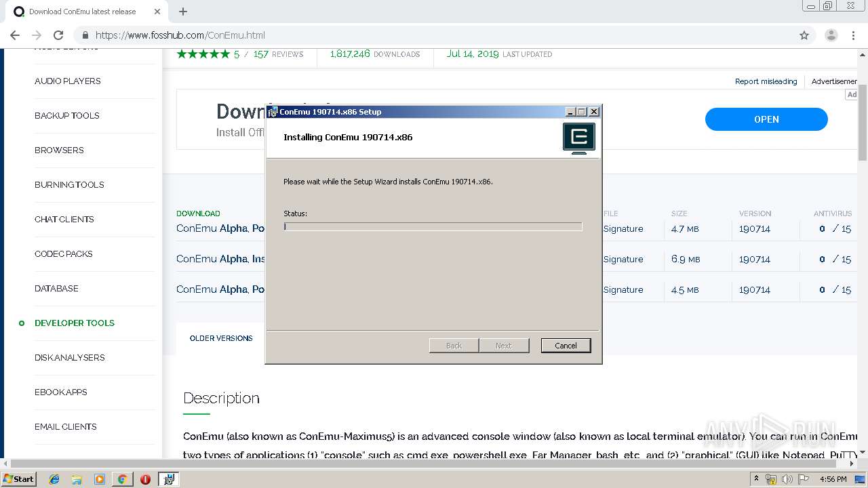868x488 pixels.
Task: Open Ebook Apps category
Action: (x=61, y=392)
